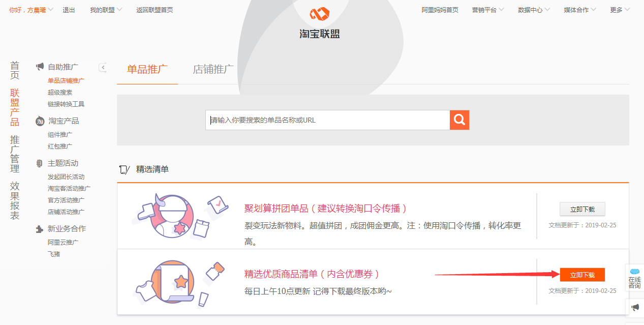
Task: Click the megaphone feedback icon at right edge
Action: tap(635, 307)
